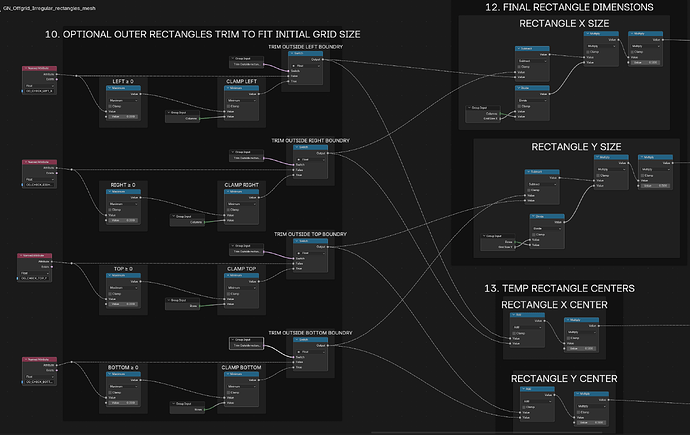The image size is (690, 435).
Task: Collapse Switch node under TRIM OUTSIDE BOTTOM BOUNDRY
Action: (296, 340)
